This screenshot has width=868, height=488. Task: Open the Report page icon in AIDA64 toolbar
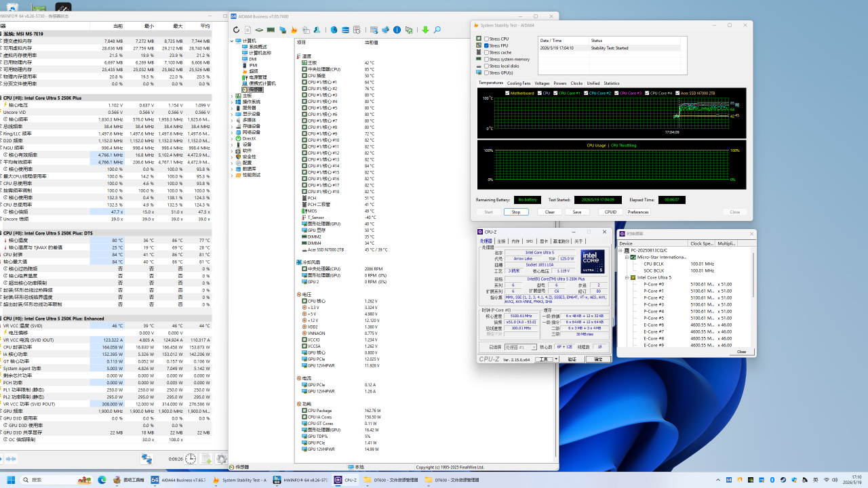248,30
